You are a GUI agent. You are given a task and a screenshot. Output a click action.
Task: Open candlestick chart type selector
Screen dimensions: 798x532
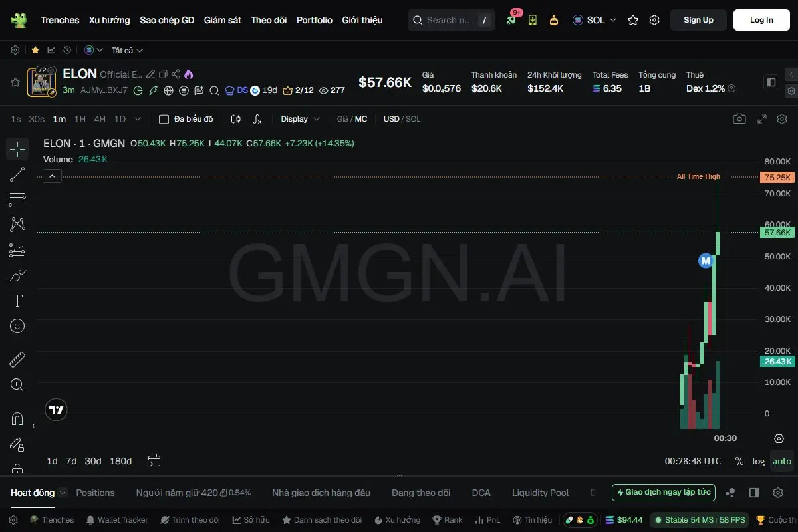click(235, 119)
